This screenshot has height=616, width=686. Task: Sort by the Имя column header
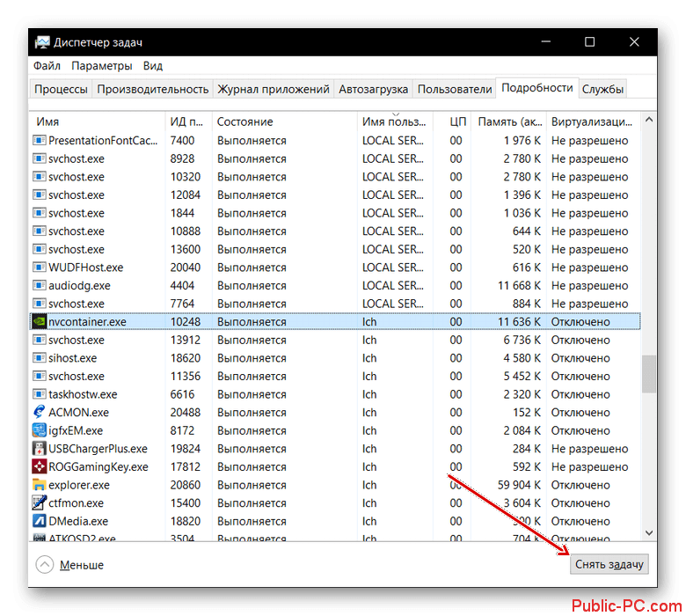98,121
